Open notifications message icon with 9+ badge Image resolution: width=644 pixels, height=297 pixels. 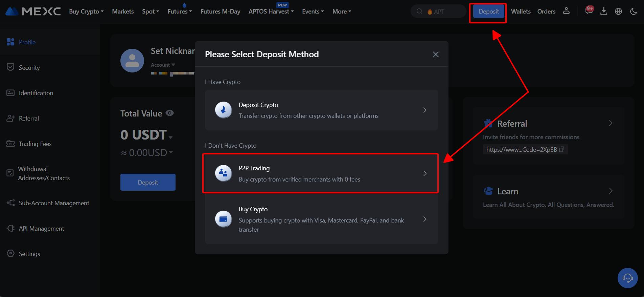[x=589, y=10]
